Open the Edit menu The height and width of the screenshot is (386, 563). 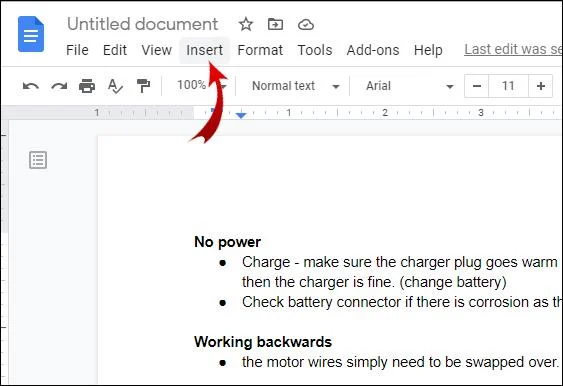(115, 50)
